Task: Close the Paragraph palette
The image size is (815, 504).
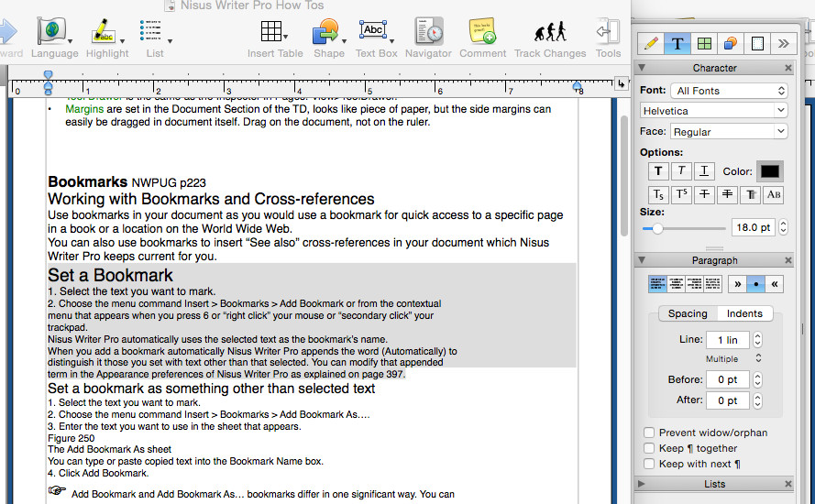Action: 788,260
